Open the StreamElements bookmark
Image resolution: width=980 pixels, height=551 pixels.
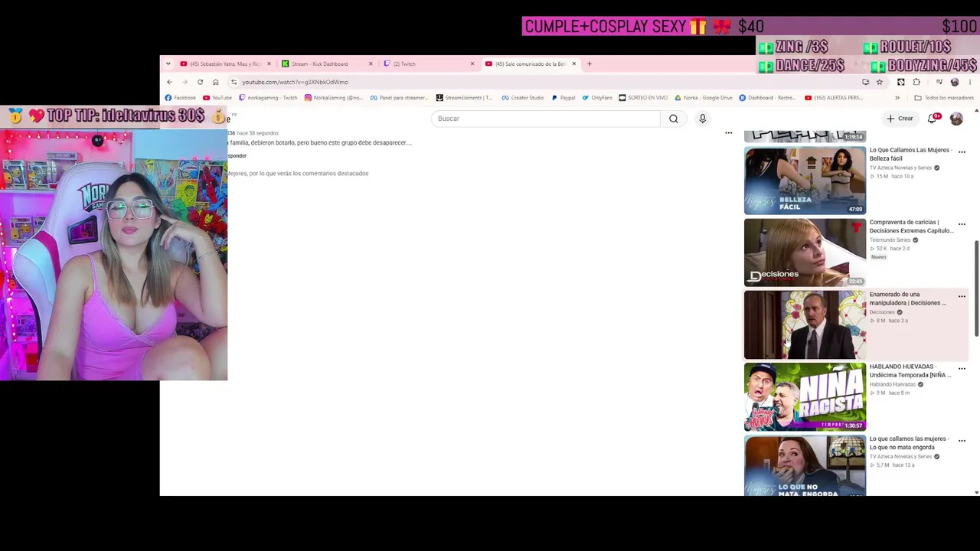(x=464, y=98)
